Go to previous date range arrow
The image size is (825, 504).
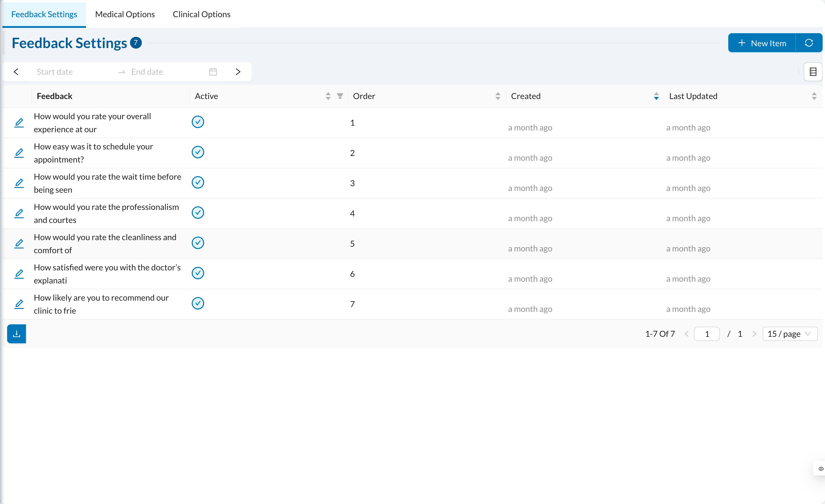16,71
